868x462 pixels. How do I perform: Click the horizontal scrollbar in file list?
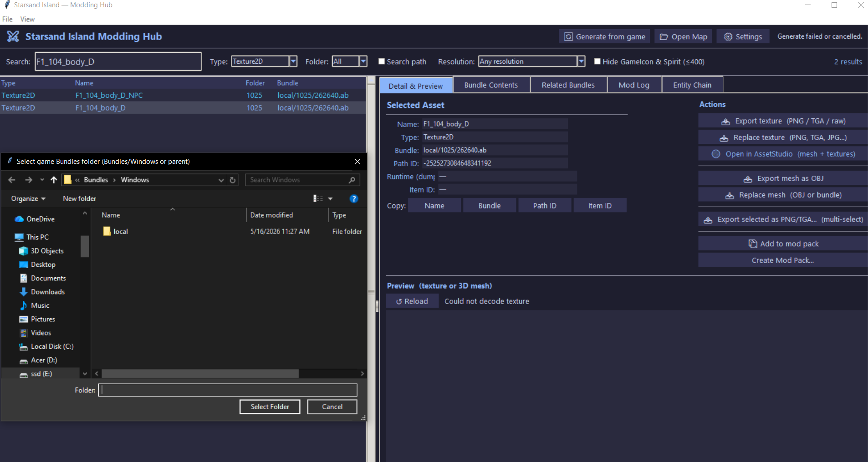pyautogui.click(x=200, y=374)
